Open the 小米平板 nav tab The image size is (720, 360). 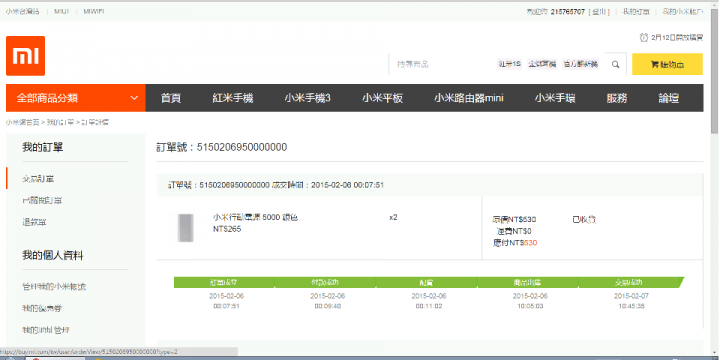tap(382, 98)
